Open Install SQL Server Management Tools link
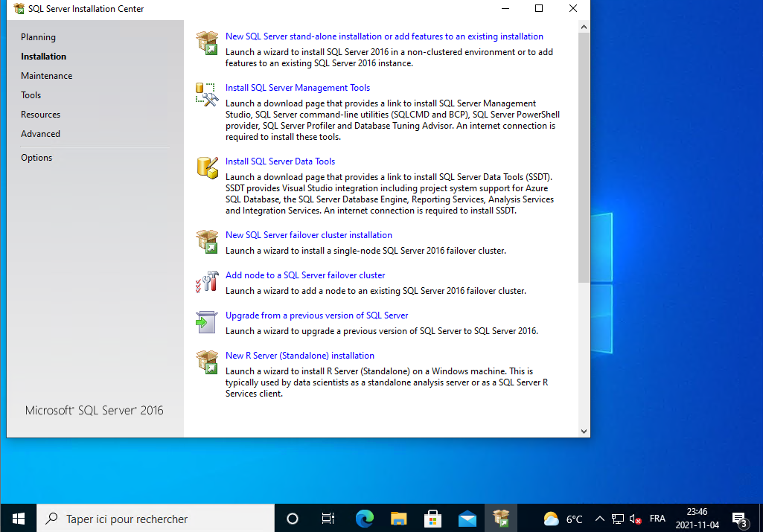This screenshot has width=763, height=532. click(x=298, y=88)
